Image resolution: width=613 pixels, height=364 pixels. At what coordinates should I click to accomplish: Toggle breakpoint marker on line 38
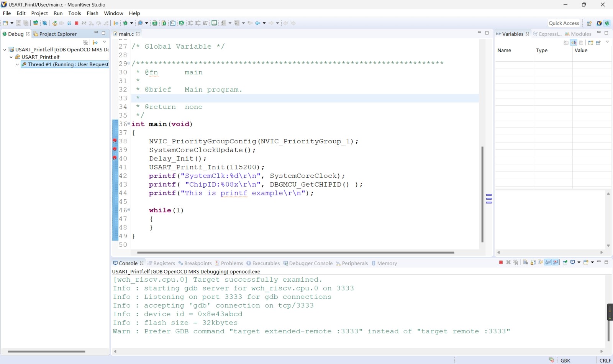tap(115, 141)
